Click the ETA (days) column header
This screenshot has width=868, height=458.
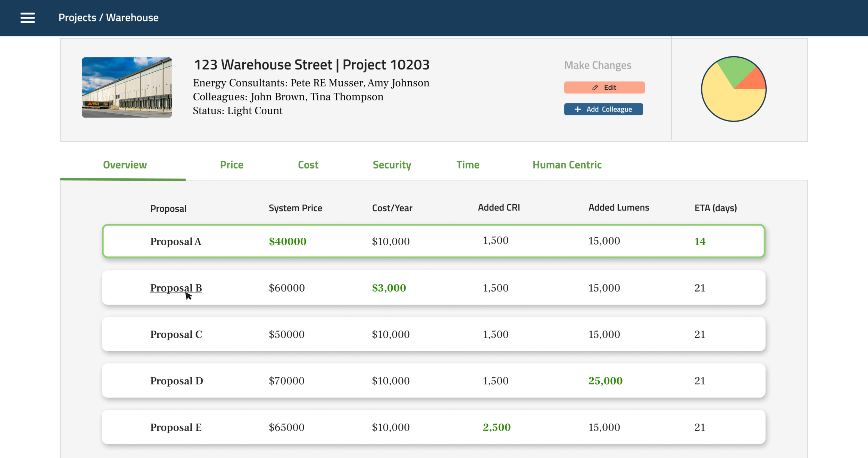pyautogui.click(x=716, y=208)
